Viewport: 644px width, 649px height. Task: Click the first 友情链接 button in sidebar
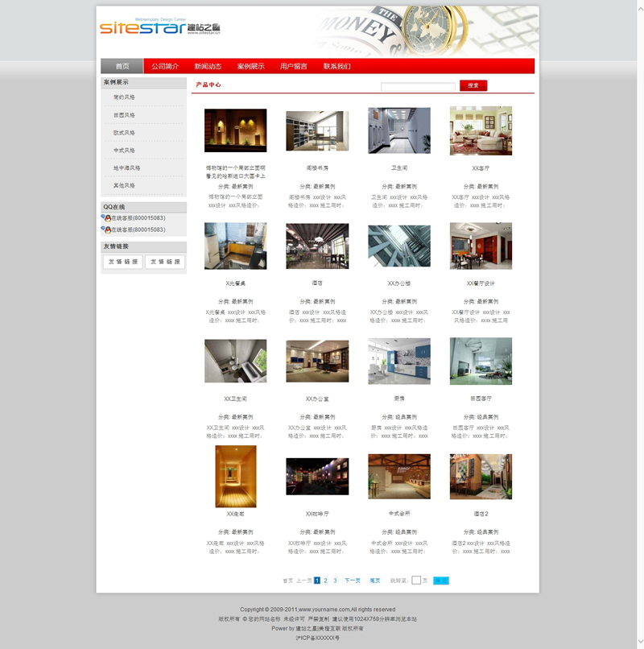point(122,262)
